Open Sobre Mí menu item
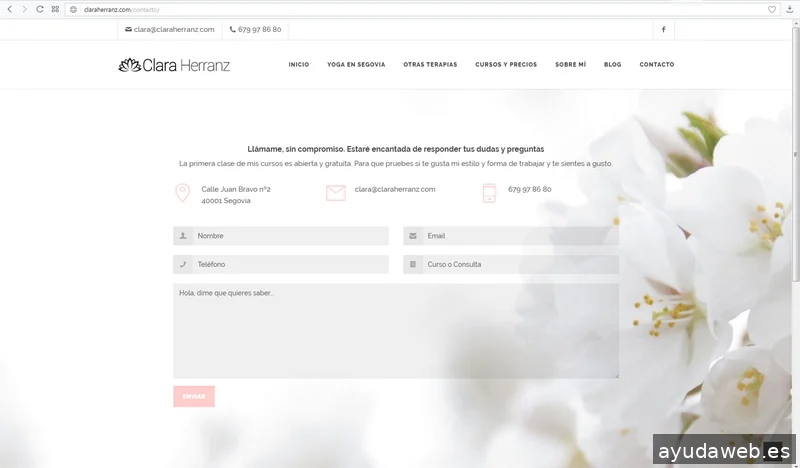 570,65
